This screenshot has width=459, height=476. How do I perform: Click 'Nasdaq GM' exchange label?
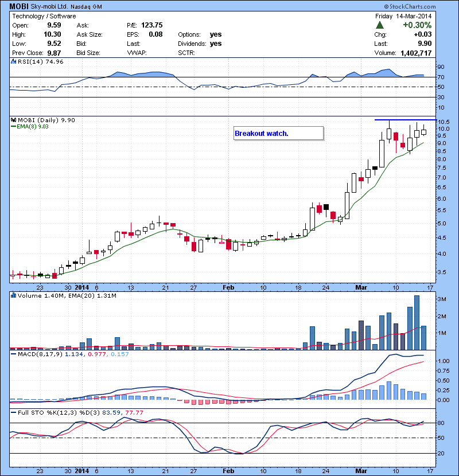point(86,7)
